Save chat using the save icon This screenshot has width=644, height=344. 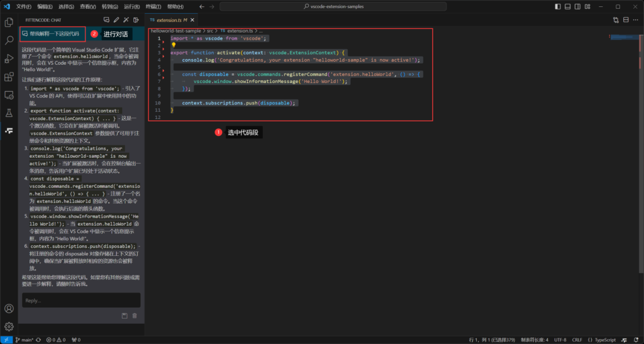click(125, 315)
